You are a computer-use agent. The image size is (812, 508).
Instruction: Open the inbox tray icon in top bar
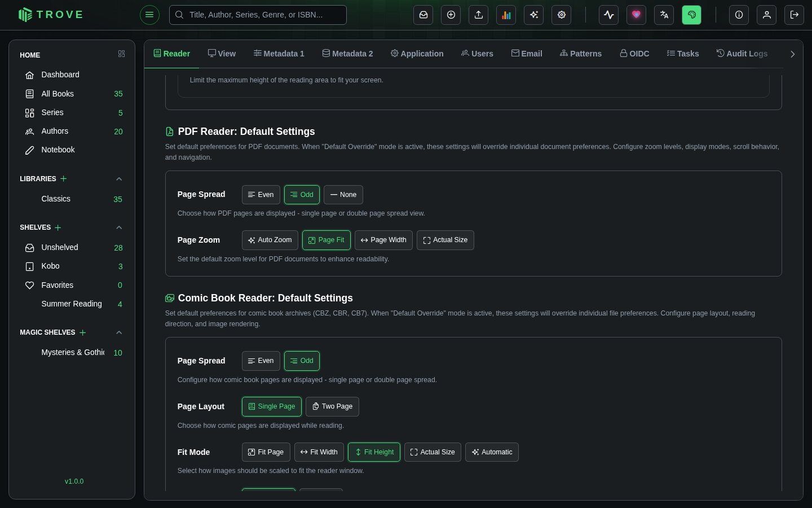(x=423, y=15)
